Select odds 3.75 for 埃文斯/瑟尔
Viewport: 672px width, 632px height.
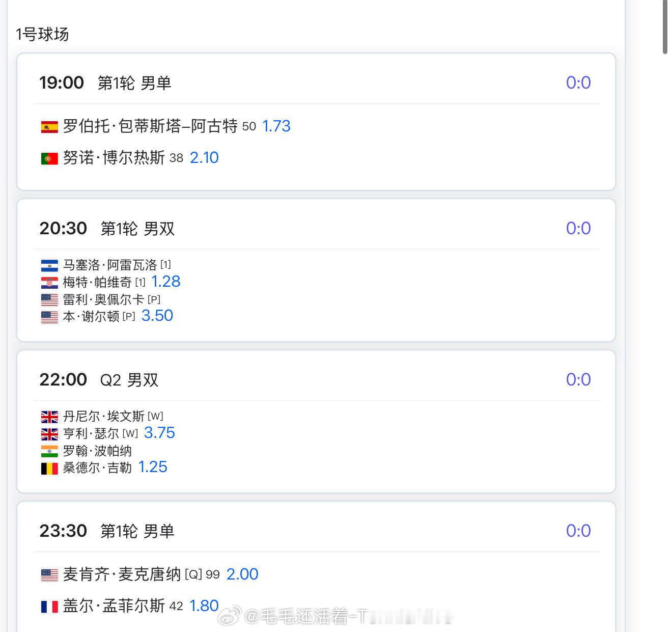click(159, 432)
